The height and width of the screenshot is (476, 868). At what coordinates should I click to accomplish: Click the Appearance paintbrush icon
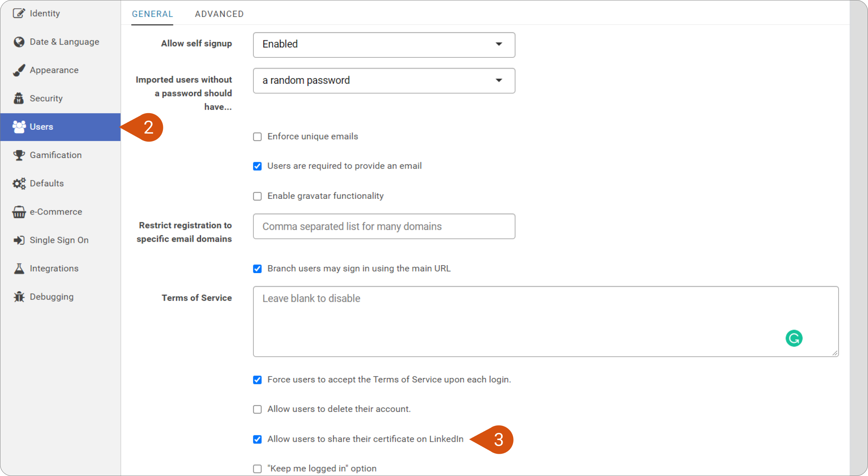(19, 70)
